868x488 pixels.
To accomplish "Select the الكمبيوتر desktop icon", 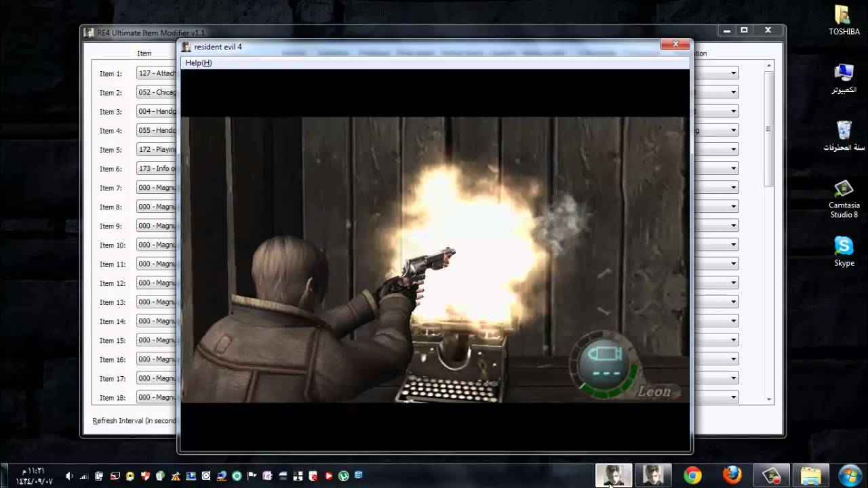I will point(844,78).
